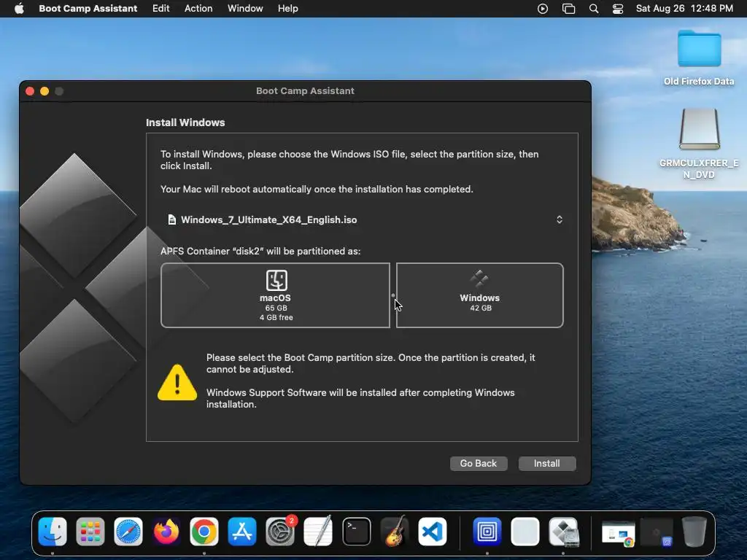
Task: Open the Action menu
Action: [x=198, y=9]
